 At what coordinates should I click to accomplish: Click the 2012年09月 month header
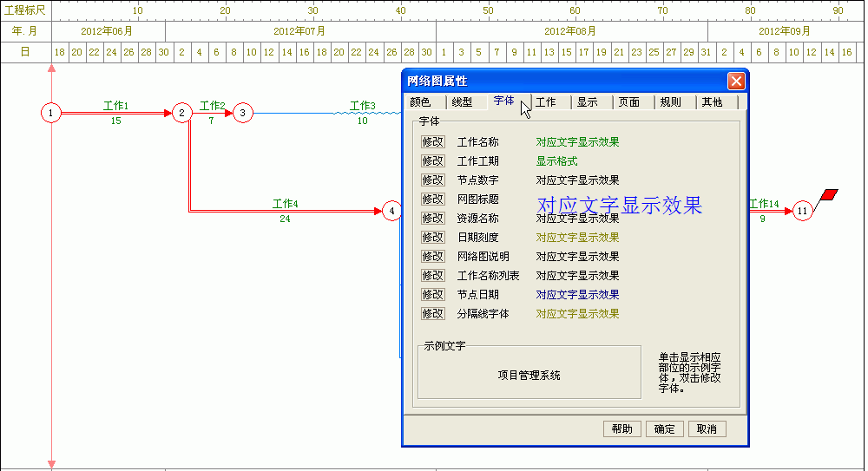pyautogui.click(x=785, y=31)
